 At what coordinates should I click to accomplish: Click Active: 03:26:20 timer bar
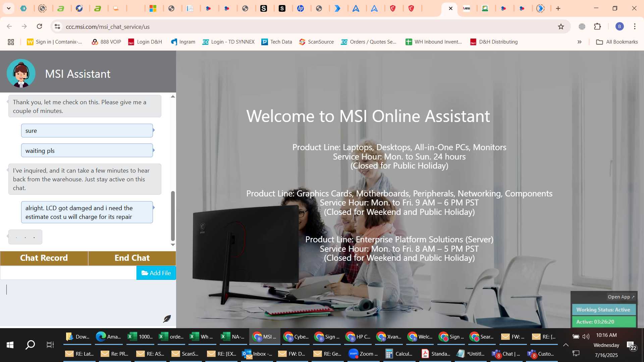(604, 322)
